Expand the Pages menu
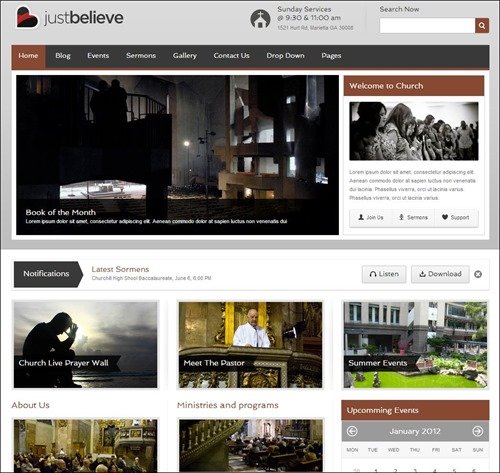The height and width of the screenshot is (473, 500). 331,56
